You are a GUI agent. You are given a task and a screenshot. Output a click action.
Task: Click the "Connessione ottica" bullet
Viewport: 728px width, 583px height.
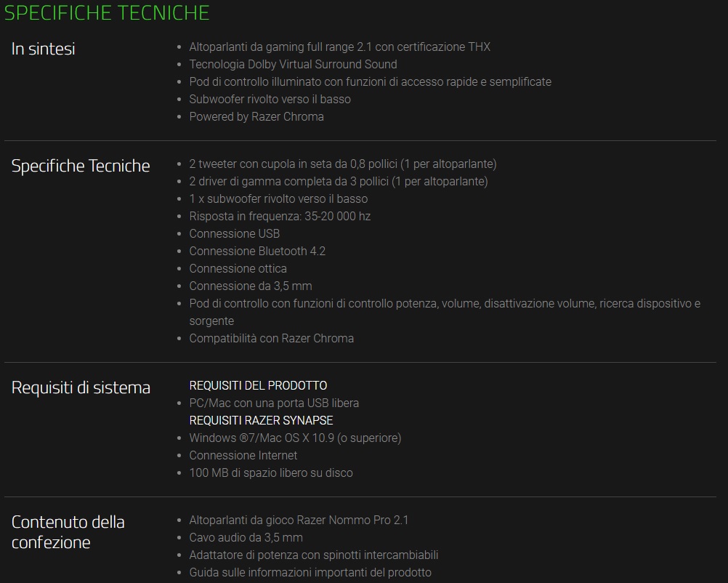(x=238, y=268)
